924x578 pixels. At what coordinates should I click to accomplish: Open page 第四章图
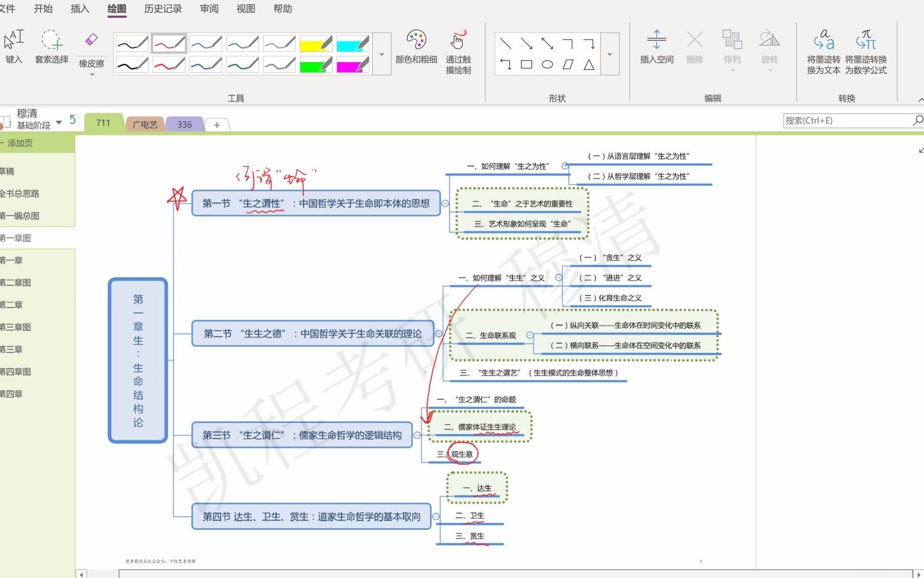click(x=36, y=371)
